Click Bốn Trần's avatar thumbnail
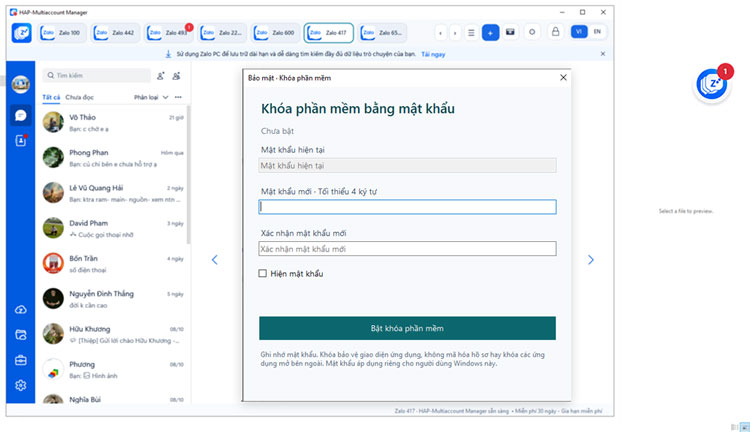Viewport: 750px width, 432px height. click(x=53, y=263)
